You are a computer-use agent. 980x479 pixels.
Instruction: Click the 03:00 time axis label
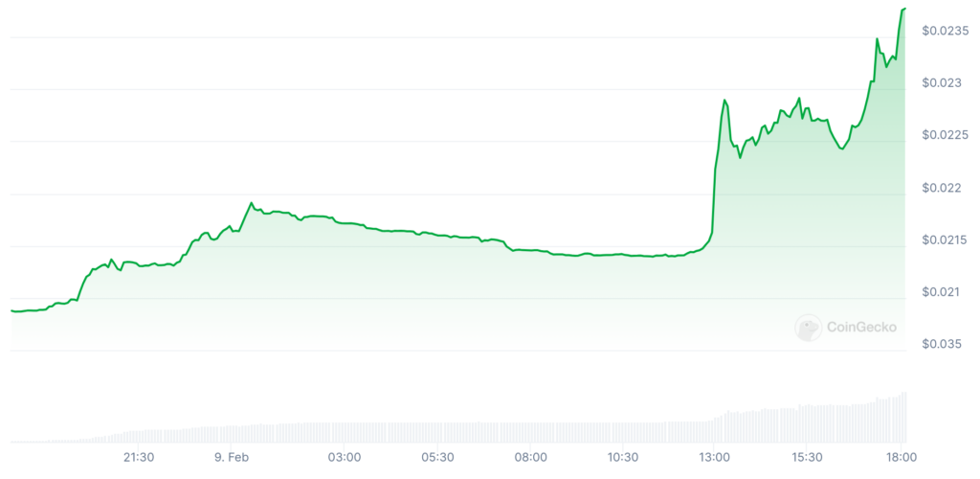point(345,457)
